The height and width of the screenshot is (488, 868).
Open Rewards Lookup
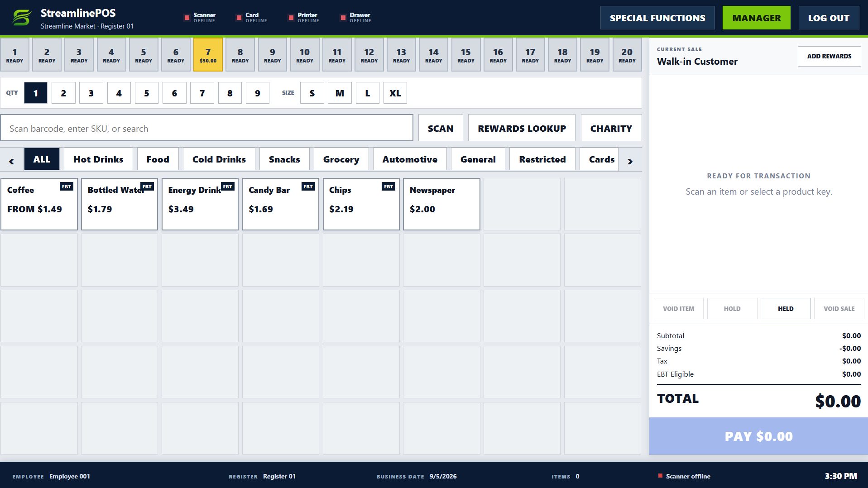522,128
